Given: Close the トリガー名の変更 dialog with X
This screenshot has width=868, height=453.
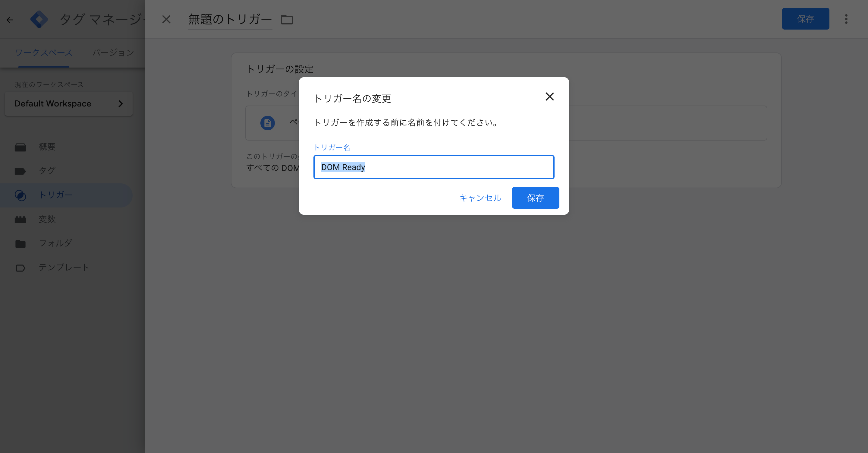Looking at the screenshot, I should point(549,97).
